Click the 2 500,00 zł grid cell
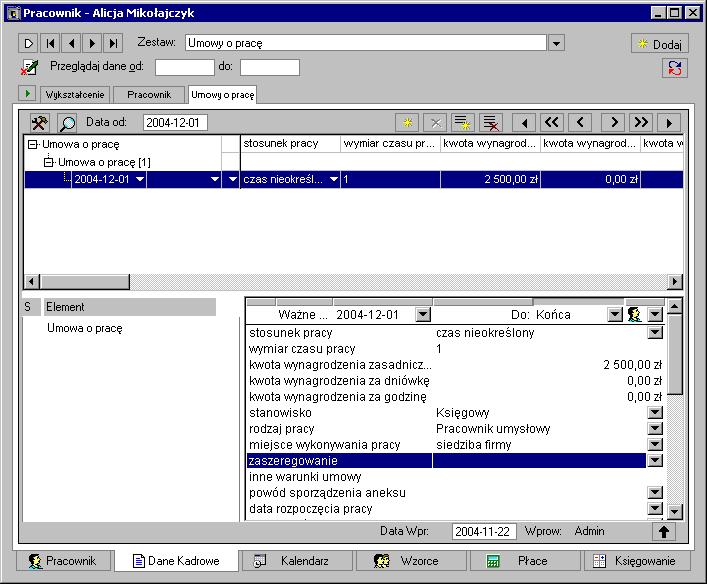Screen dimensions: 707x584 tap(490, 179)
